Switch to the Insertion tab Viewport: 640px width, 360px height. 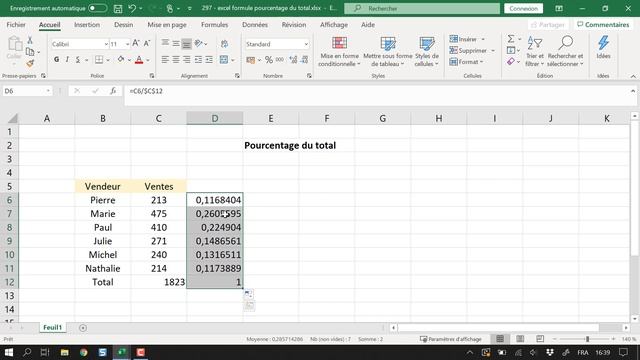87,24
